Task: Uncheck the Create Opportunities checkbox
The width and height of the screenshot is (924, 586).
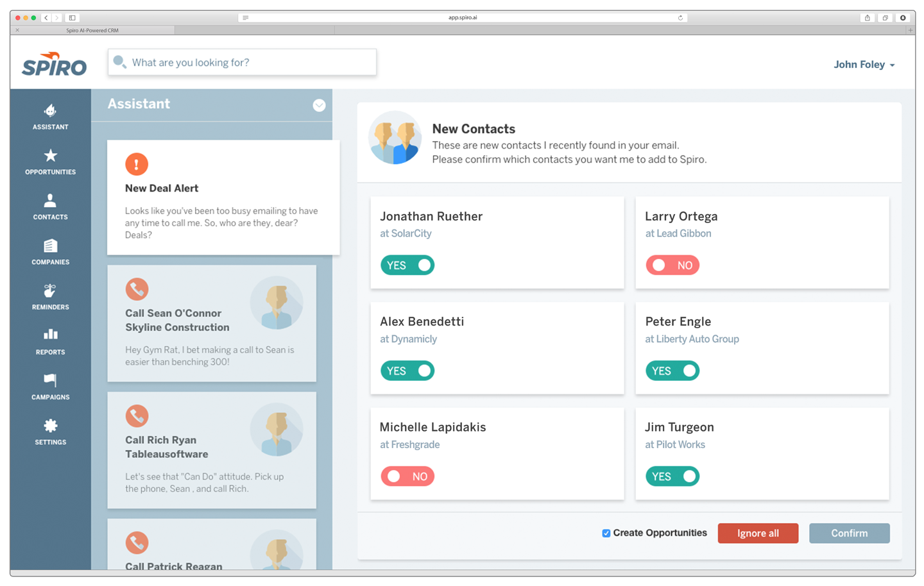Action: coord(606,533)
